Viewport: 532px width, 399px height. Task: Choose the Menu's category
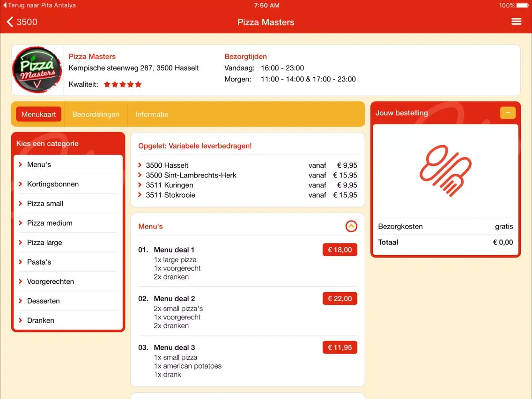coord(68,164)
